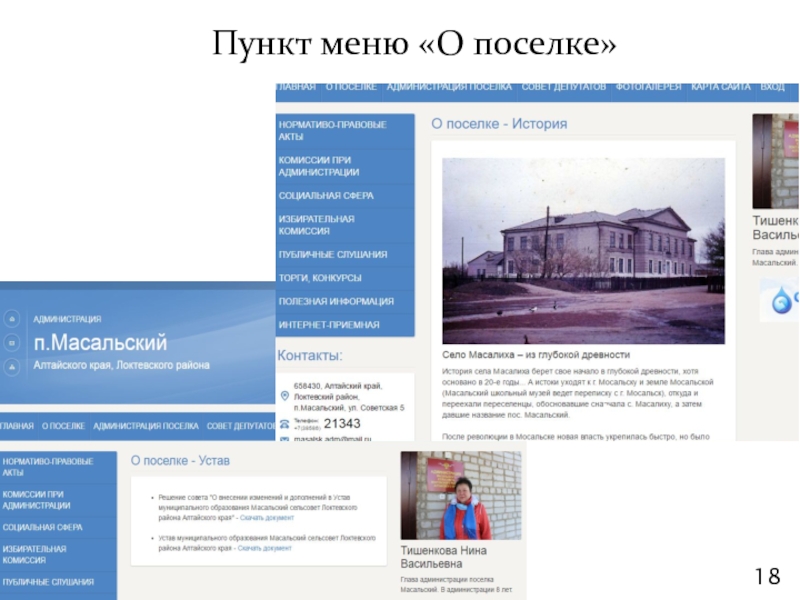Click the heading О поселке - История

(499, 124)
